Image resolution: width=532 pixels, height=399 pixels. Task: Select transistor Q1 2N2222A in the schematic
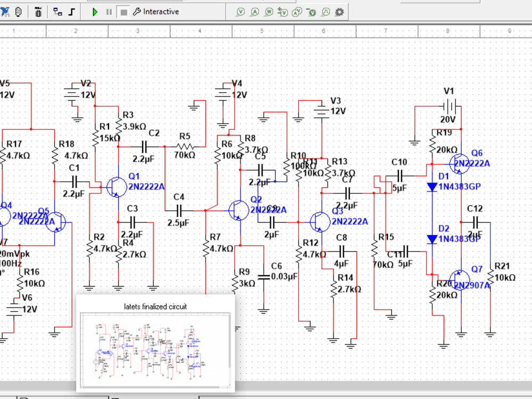pos(116,187)
